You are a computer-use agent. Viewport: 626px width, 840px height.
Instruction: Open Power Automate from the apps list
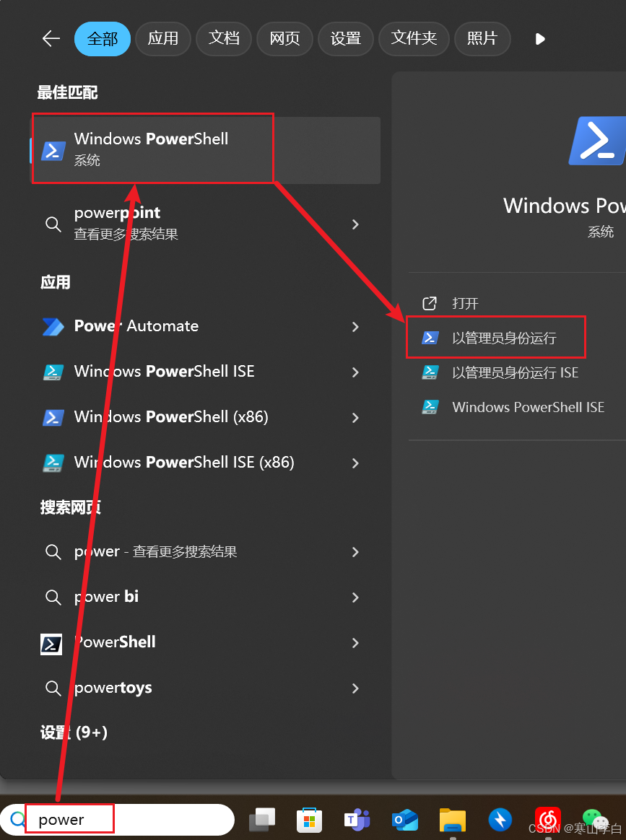click(x=136, y=326)
